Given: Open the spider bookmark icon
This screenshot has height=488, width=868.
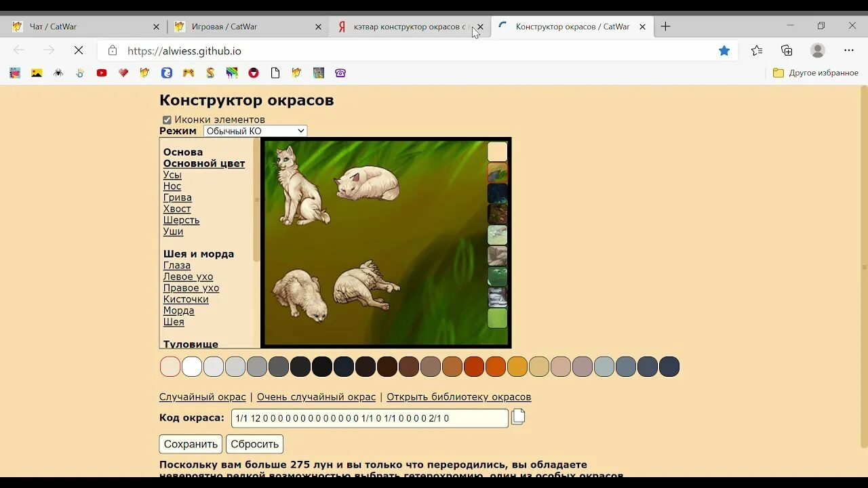Looking at the screenshot, I should tap(58, 73).
